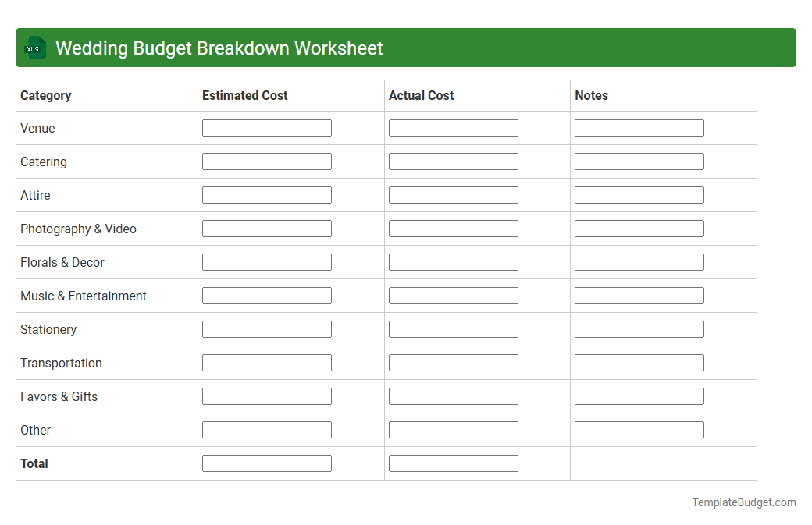Image resolution: width=812 pixels, height=525 pixels.
Task: Click the Transportation notes field
Action: (x=639, y=362)
